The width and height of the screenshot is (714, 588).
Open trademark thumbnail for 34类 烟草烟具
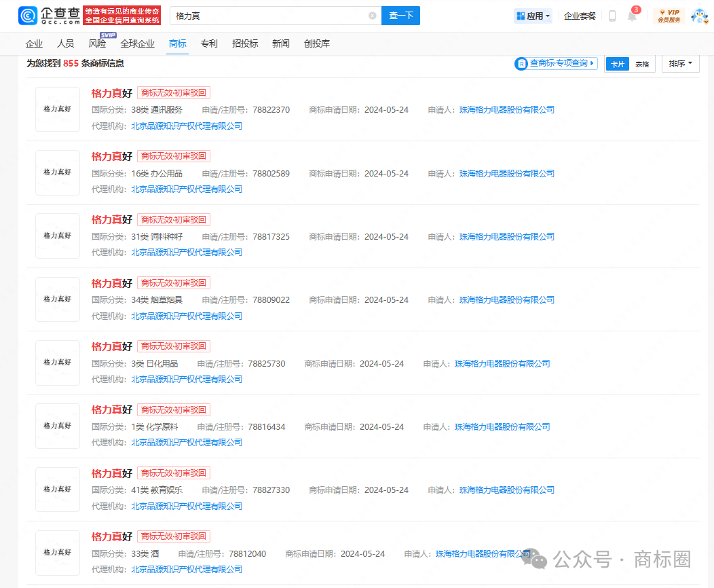(58, 299)
